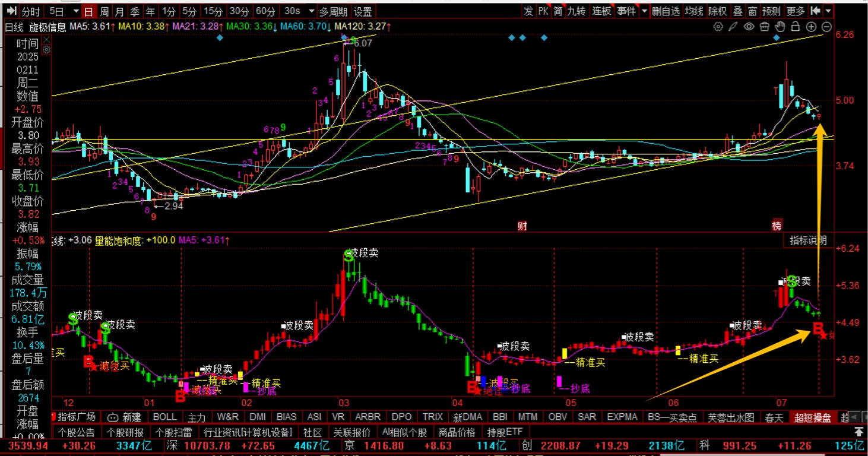
Task: Toggle the chart lock icon
Action: pos(796,27)
